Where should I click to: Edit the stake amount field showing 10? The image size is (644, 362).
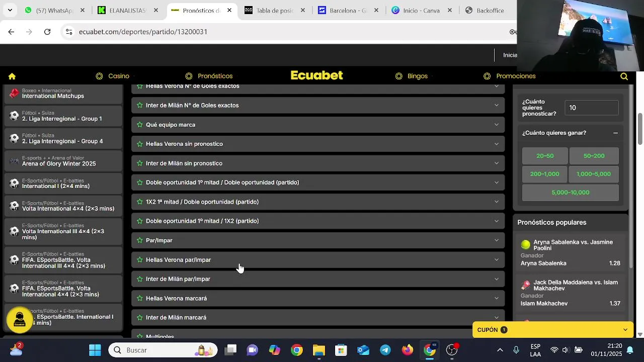click(592, 108)
